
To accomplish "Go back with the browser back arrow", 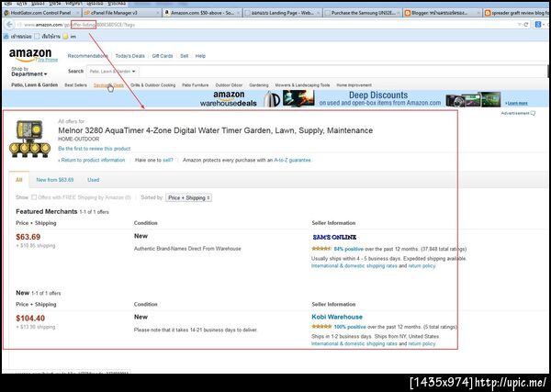I will [x=9, y=25].
